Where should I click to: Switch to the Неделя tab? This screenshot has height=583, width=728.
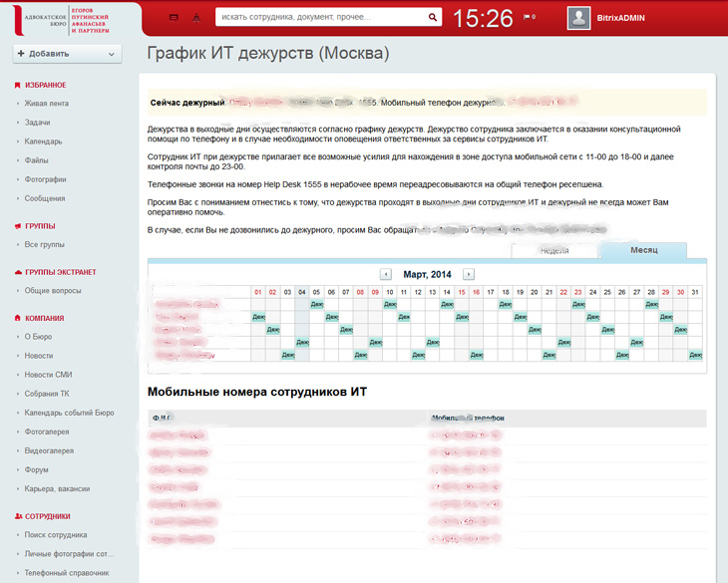tap(553, 250)
